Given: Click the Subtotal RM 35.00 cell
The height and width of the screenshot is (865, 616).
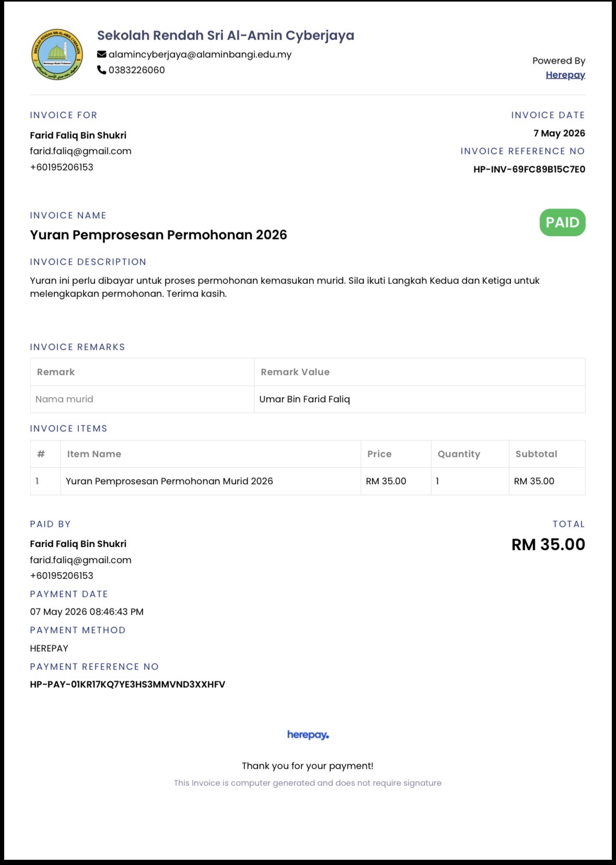Looking at the screenshot, I should 547,481.
